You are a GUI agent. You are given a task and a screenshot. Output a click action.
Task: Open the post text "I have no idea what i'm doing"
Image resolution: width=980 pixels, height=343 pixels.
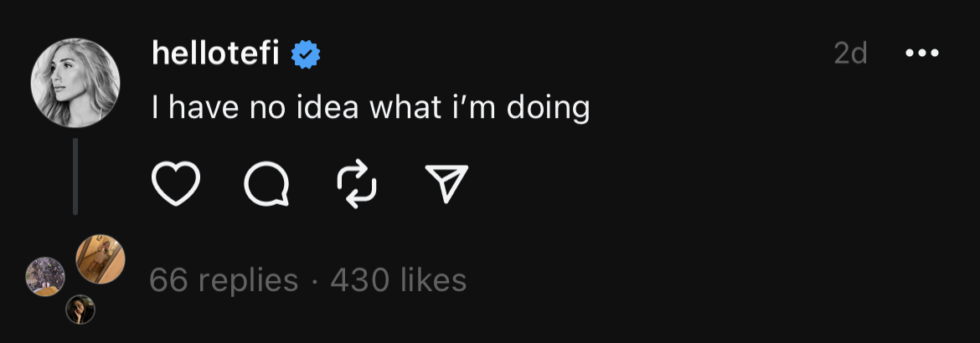[x=370, y=108]
